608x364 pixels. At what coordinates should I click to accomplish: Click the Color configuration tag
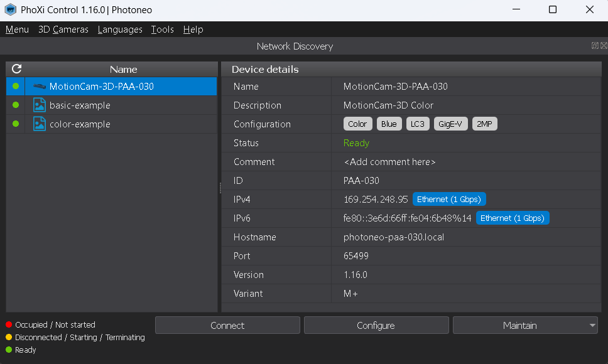coord(357,124)
